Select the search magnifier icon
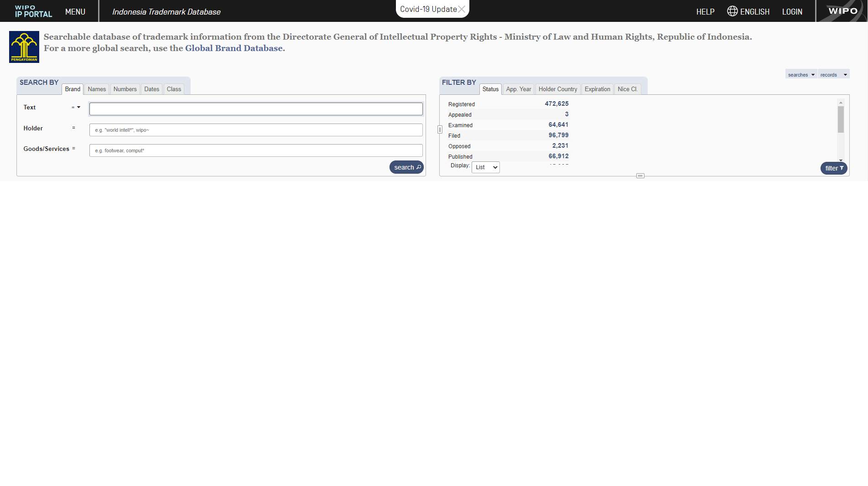Screen dimensions: 868x486 (x=418, y=167)
